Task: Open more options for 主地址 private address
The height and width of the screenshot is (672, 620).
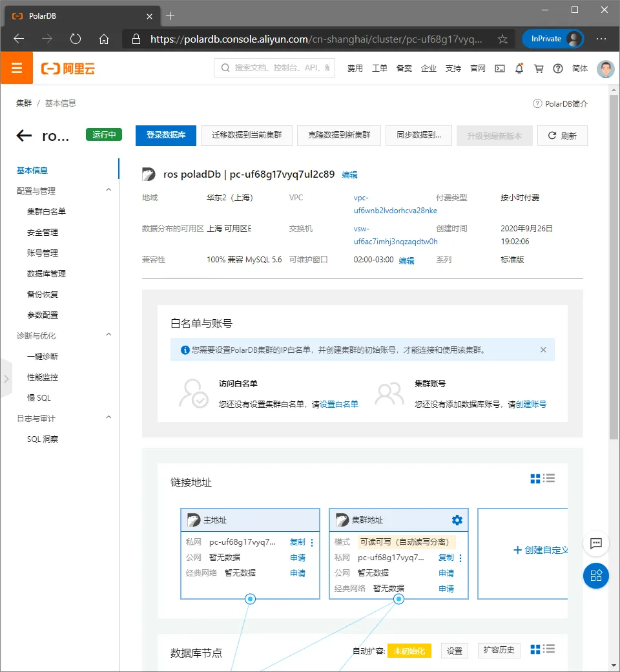Action: click(312, 543)
